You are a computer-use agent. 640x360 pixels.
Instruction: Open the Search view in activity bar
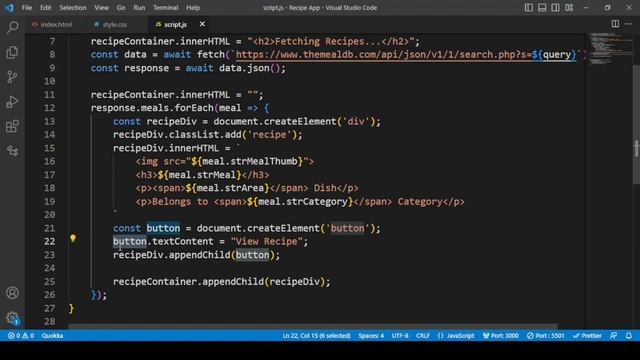coord(12,28)
